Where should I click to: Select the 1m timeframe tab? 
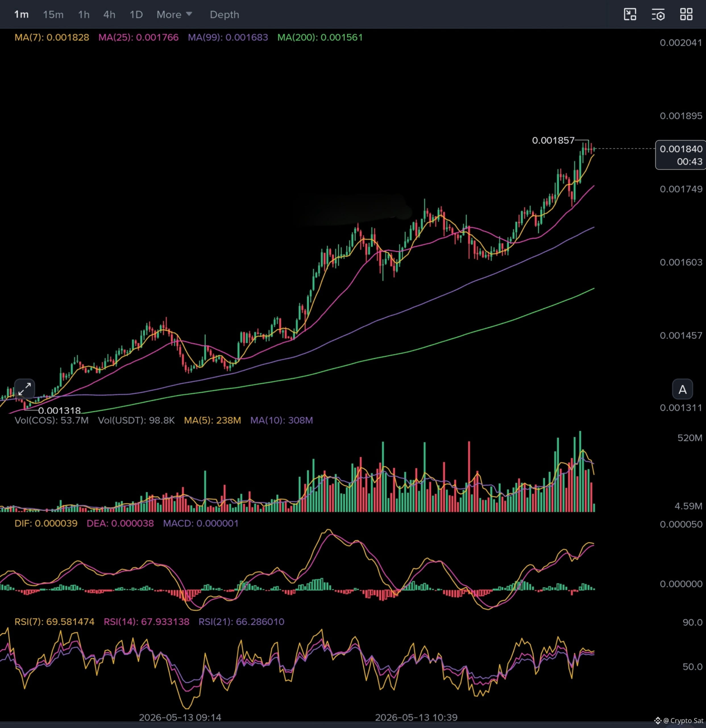[21, 15]
